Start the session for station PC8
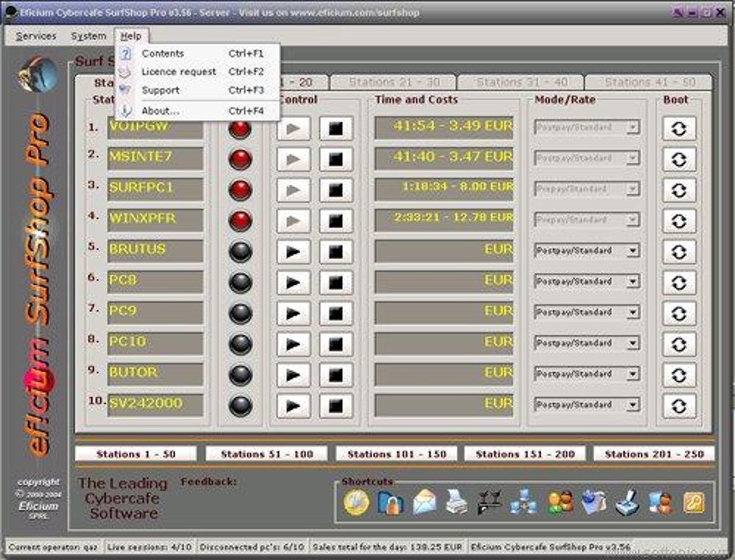The width and height of the screenshot is (735, 560). pos(293,283)
